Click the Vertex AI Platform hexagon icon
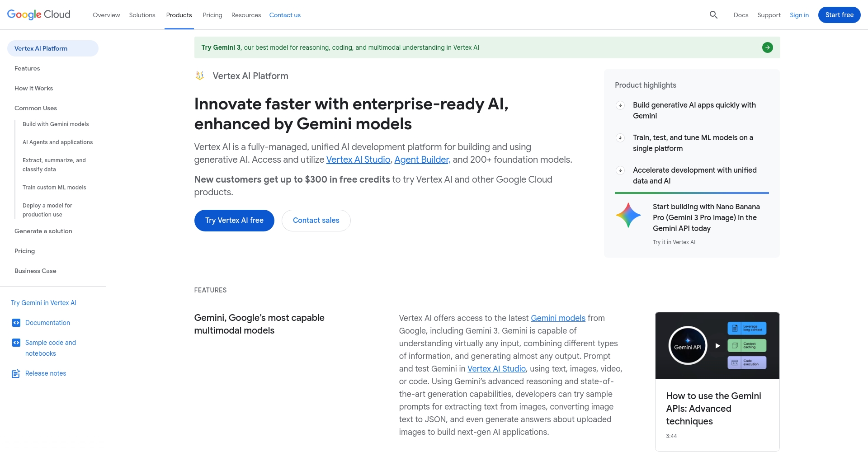The width and height of the screenshot is (868, 452). (x=199, y=75)
